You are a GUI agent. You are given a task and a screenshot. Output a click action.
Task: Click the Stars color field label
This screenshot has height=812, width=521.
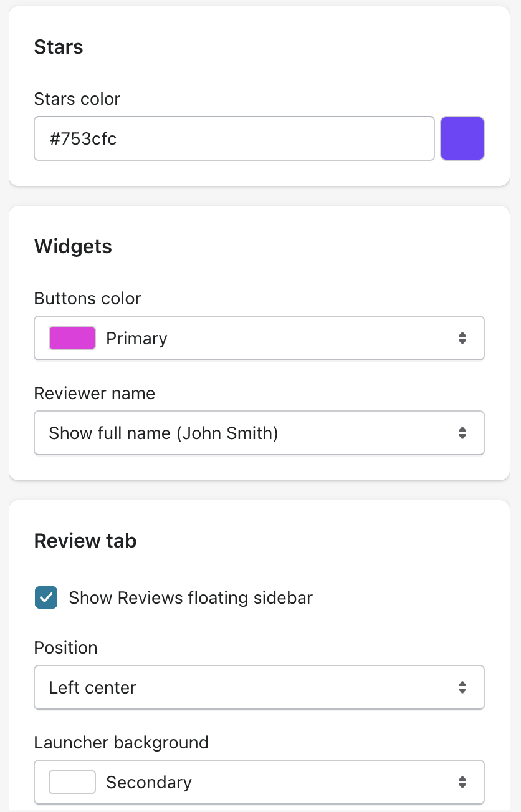(x=77, y=99)
